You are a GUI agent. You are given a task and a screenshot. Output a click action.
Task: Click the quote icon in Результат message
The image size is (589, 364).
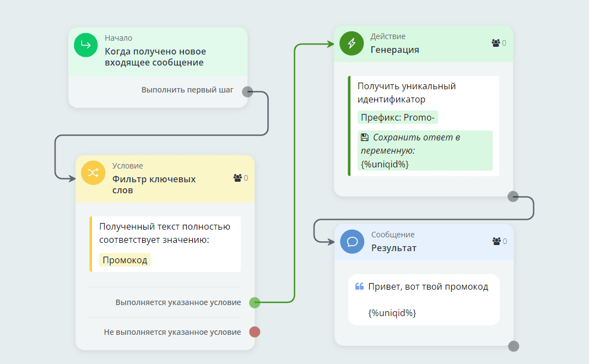coord(359,287)
